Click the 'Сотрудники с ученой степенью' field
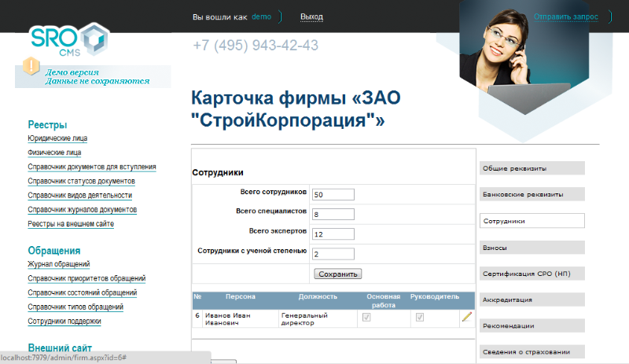The height and width of the screenshot is (364, 629). pos(333,254)
